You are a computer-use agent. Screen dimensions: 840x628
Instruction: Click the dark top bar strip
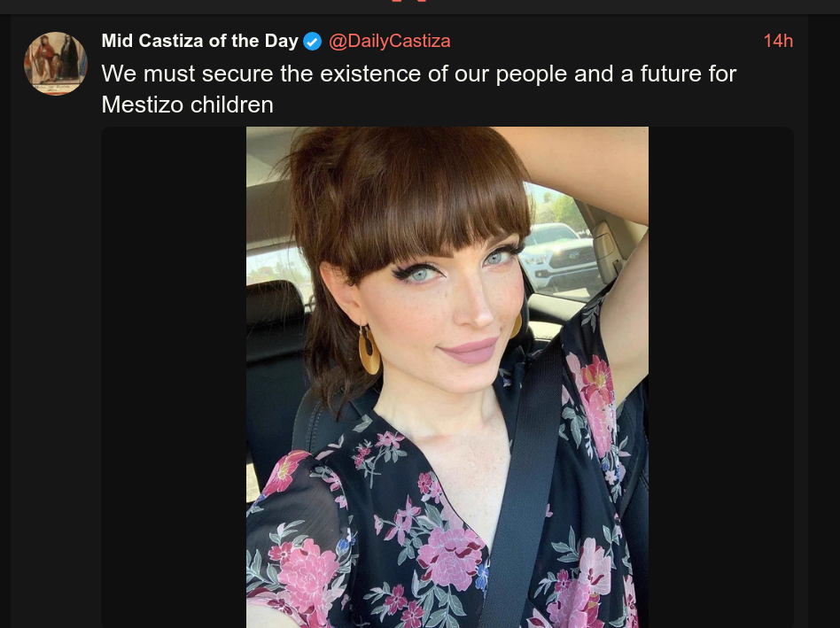point(420,6)
